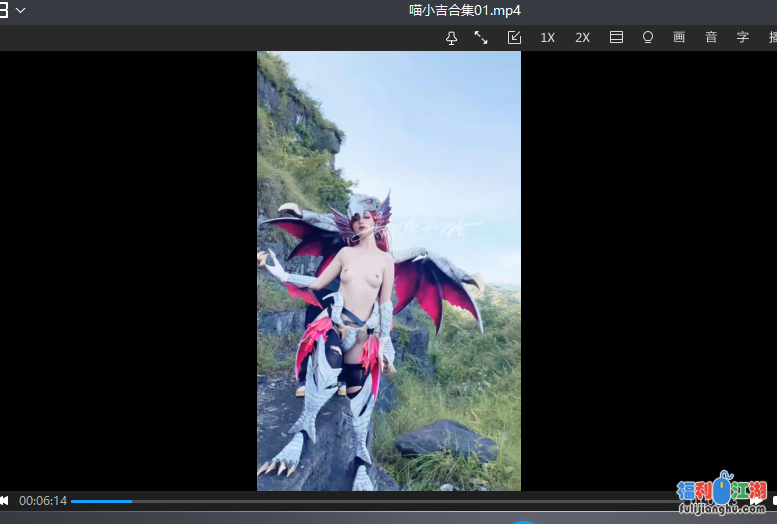The width and height of the screenshot is (777, 524).
Task: Click the fulijianghu.com watermark logo
Action: (722, 495)
